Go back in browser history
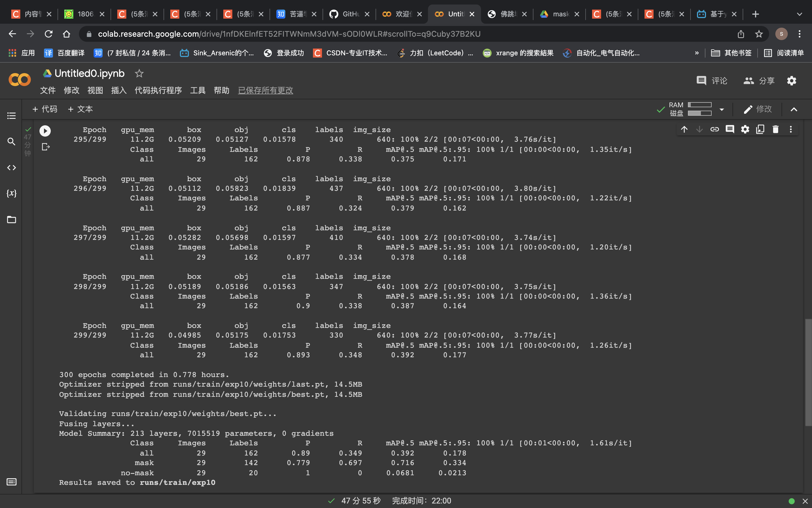The height and width of the screenshot is (508, 812). coord(12,34)
